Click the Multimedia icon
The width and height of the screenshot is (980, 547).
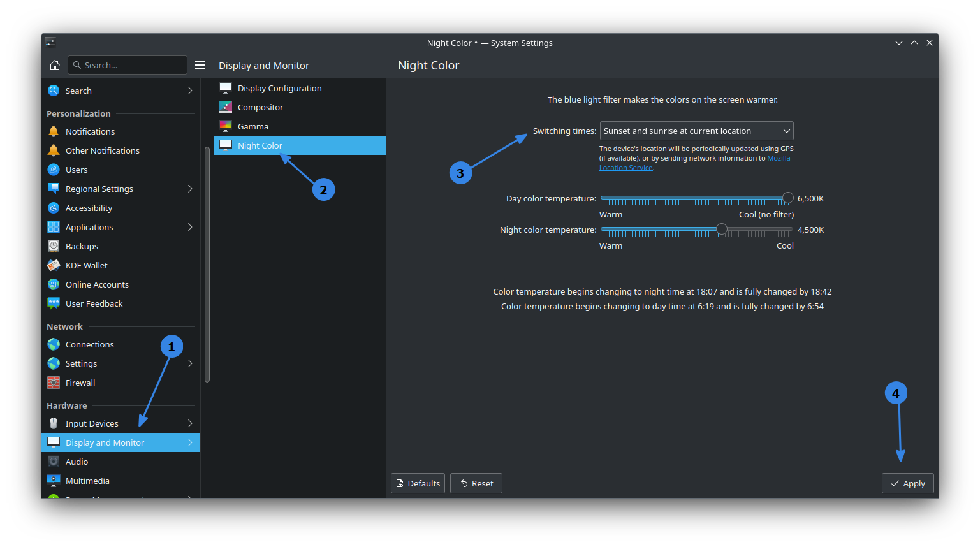pos(54,481)
